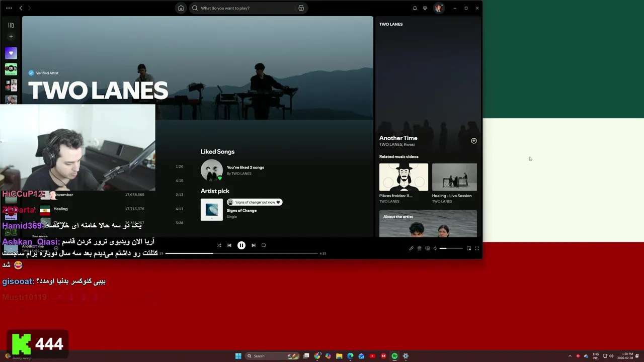Viewport: 644px width, 362px height.
Task: Mute the volume speaker icon
Action: coord(435,248)
